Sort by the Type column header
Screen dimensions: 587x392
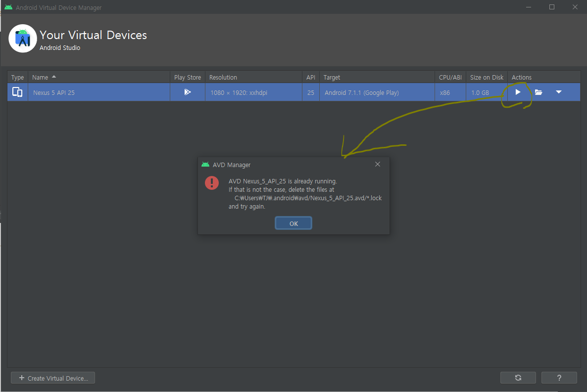[18, 78]
